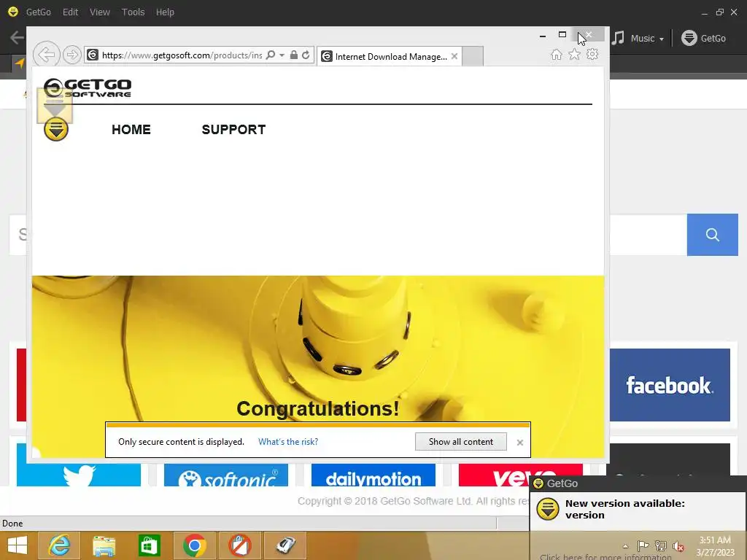The width and height of the screenshot is (747, 560).
Task: Click the getgosoft.com address bar
Action: click(x=182, y=55)
